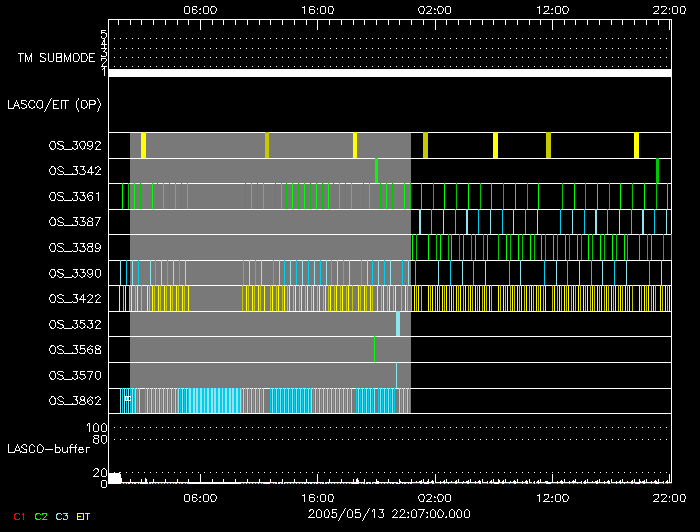700x532 pixels.
Task: Select the blue EIT legend entry
Action: (x=84, y=517)
